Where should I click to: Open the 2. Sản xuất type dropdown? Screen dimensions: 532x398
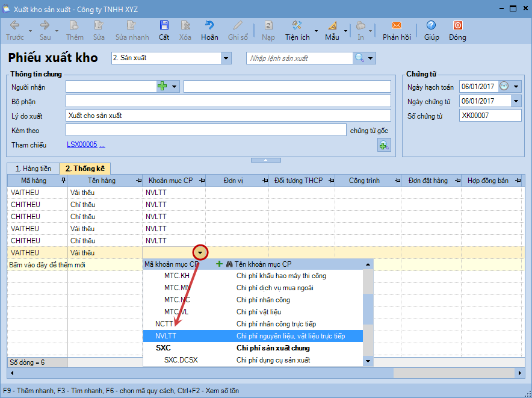pos(226,58)
